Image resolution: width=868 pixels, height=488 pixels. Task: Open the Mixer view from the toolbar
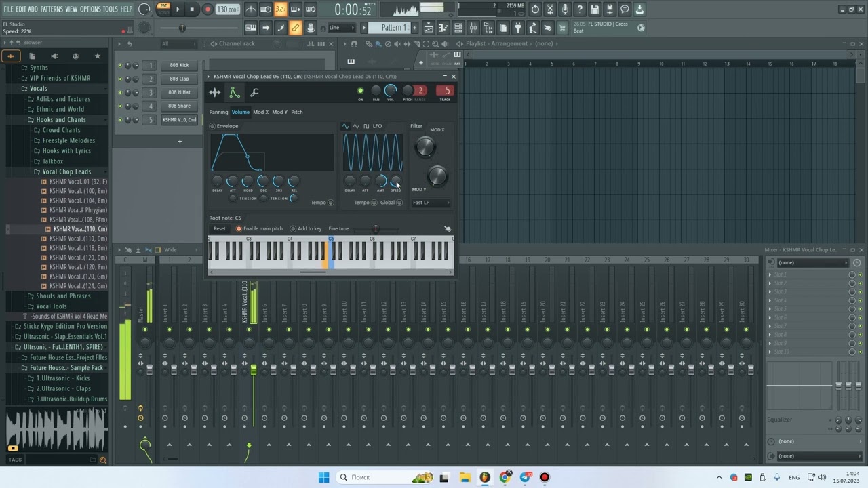click(x=473, y=28)
